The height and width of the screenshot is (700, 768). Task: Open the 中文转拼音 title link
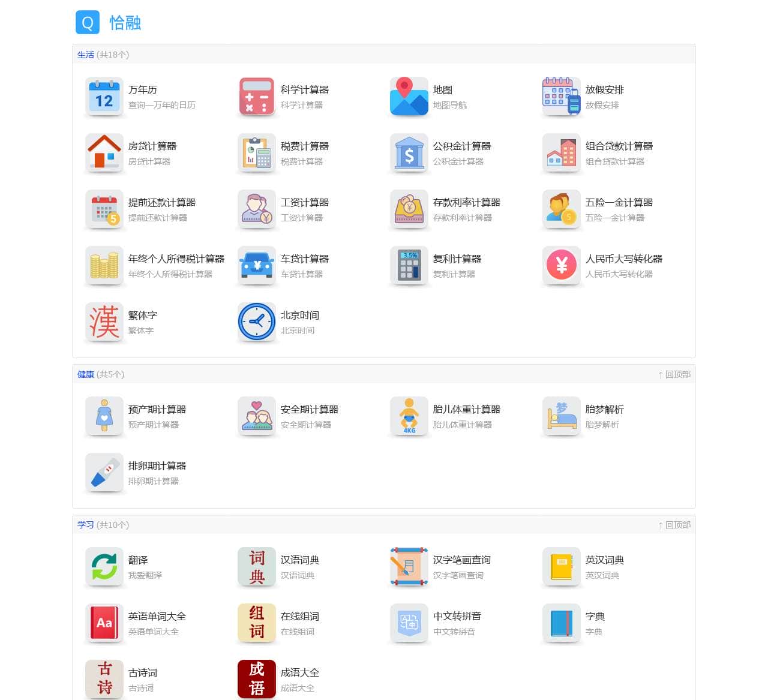[x=457, y=616]
